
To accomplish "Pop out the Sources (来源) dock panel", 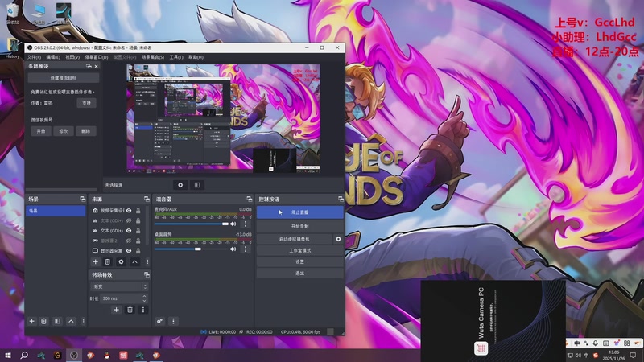I will tap(147, 199).
